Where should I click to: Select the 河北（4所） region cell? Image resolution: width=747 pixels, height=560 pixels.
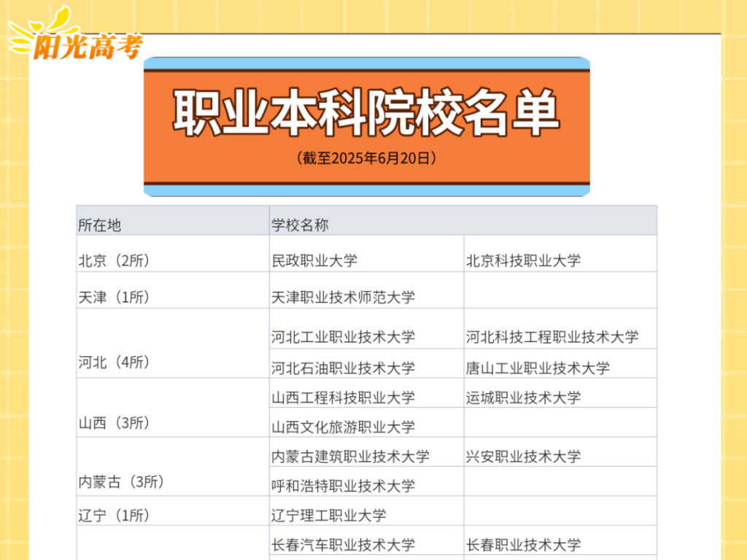[x=114, y=362]
